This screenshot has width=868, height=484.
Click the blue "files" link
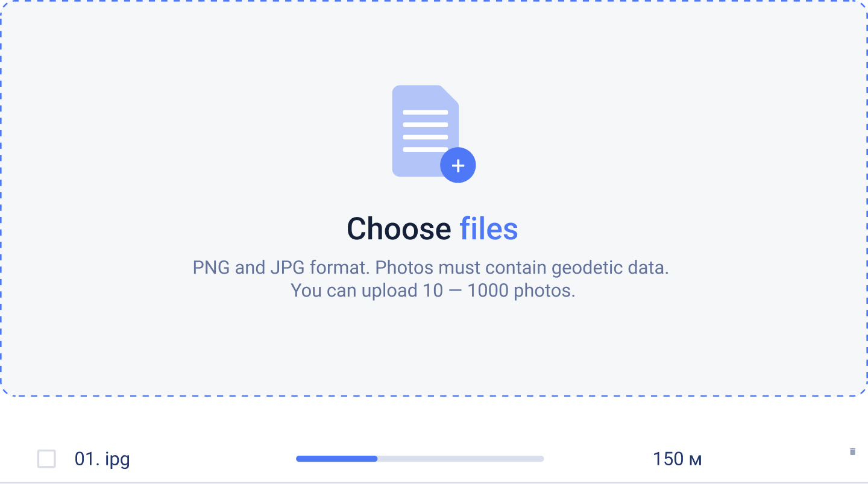[x=488, y=229]
